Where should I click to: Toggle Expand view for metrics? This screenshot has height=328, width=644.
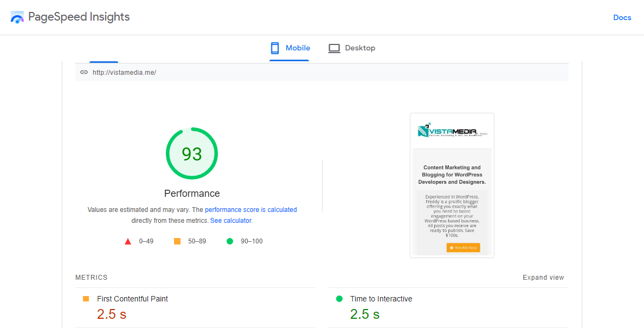pos(543,278)
